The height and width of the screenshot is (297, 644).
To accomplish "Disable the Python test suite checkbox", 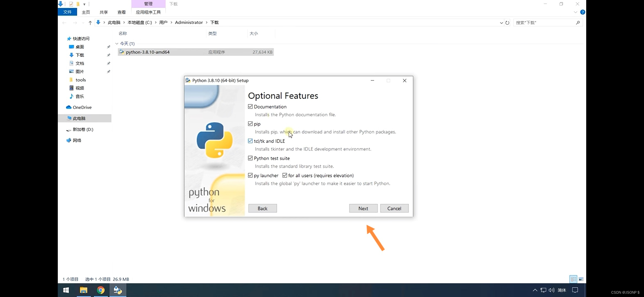I will pyautogui.click(x=250, y=158).
